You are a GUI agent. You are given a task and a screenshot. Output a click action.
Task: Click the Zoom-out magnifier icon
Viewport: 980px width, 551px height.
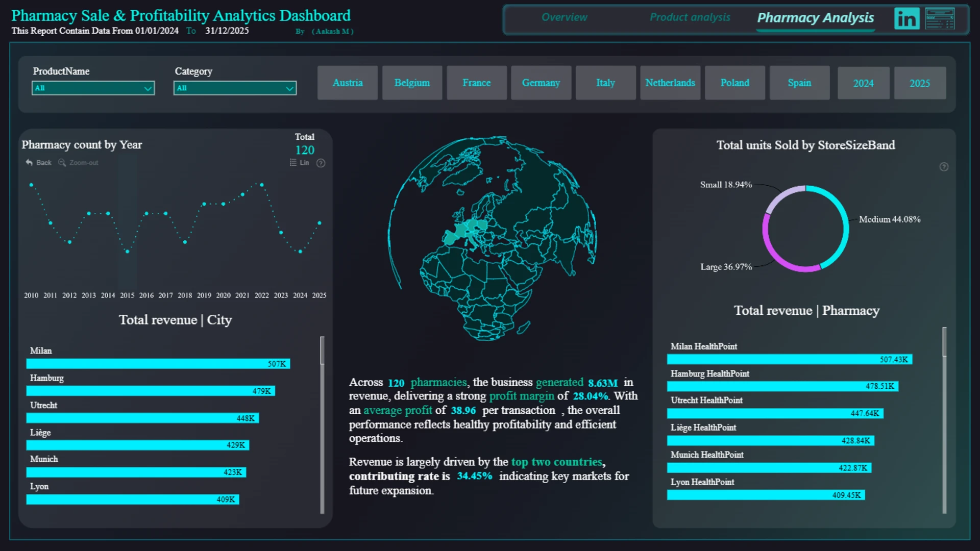(62, 163)
